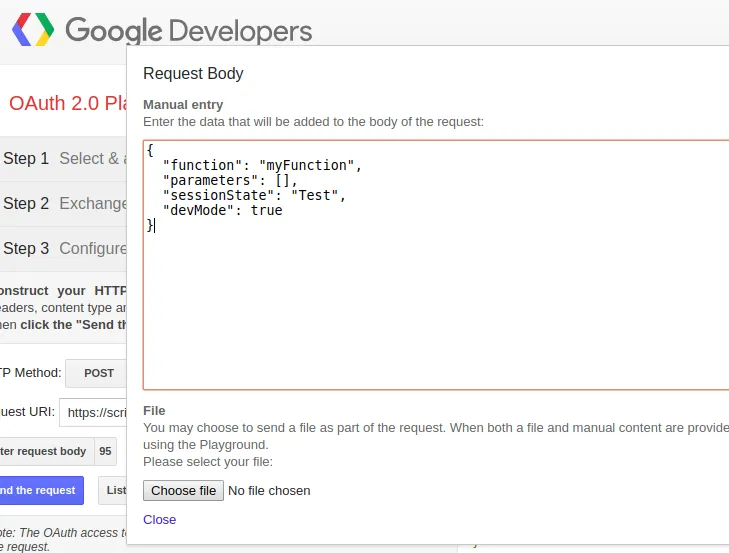Click the "parameters": [] line
The height and width of the screenshot is (553, 729).
230,180
